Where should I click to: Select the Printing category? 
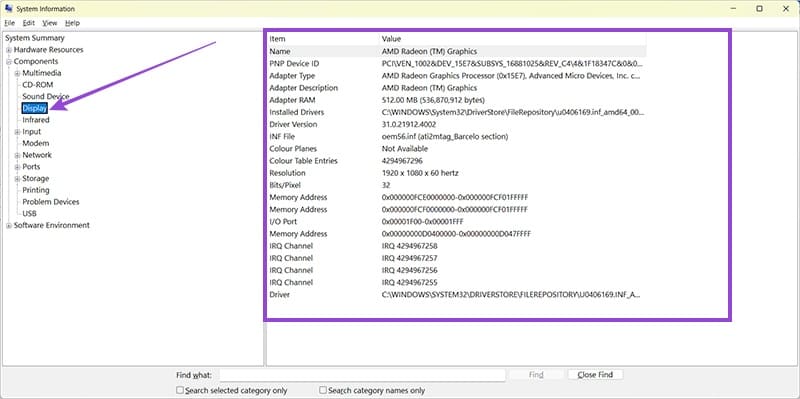(x=36, y=190)
